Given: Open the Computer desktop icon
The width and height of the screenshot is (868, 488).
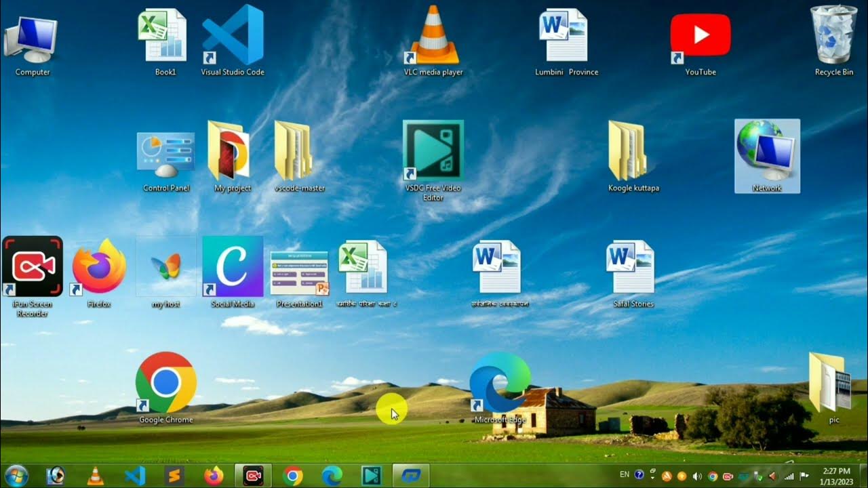Looking at the screenshot, I should pos(32,45).
